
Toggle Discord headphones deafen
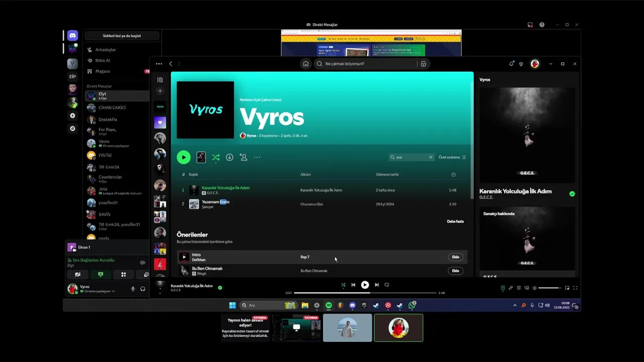pos(143,289)
